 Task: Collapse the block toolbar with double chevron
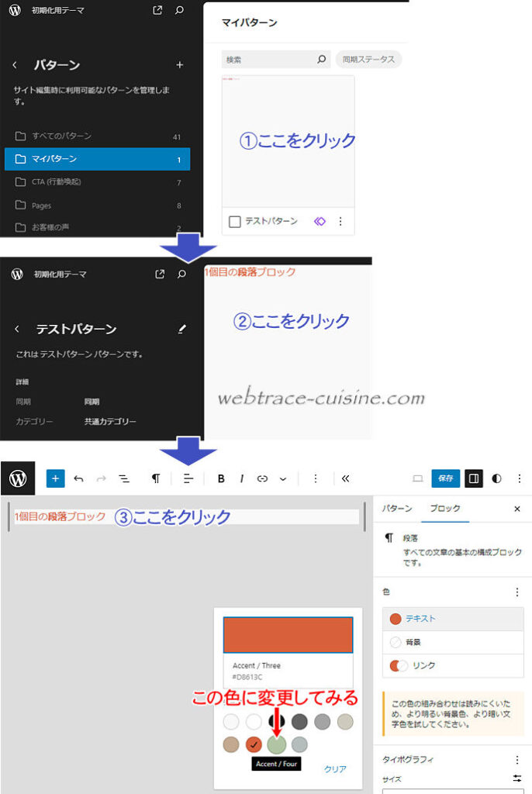pyautogui.click(x=346, y=478)
